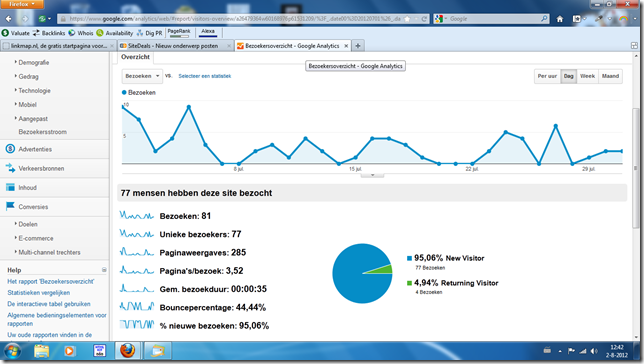This screenshot has width=644, height=364.
Task: Click the Paginaweergaves: 285 sparkline
Action: [137, 252]
